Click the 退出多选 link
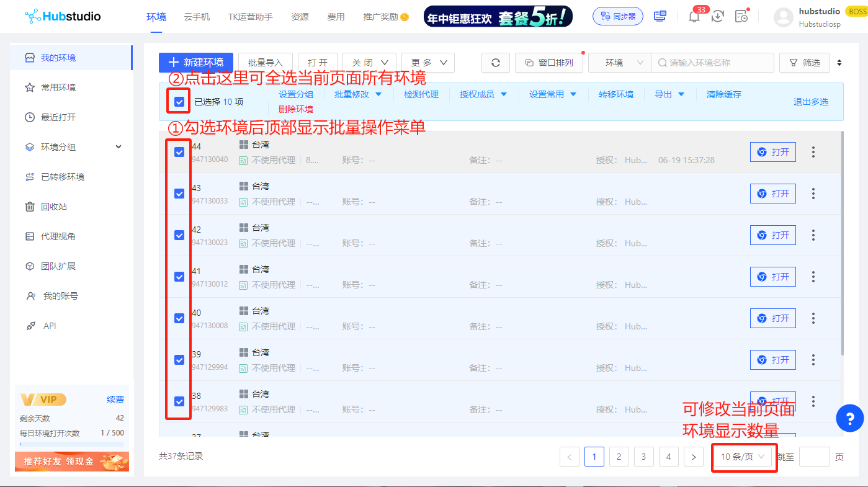Screen dimensions: 868x487 pos(811,102)
